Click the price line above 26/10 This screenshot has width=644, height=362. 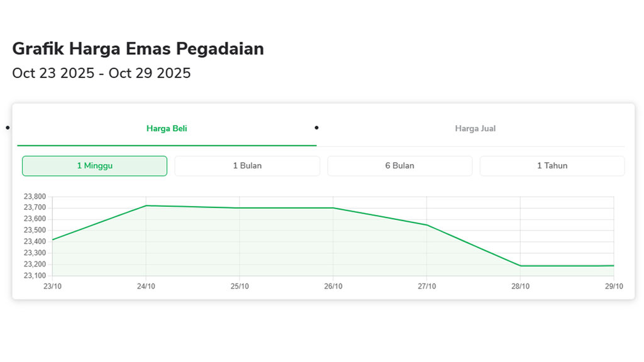point(334,207)
